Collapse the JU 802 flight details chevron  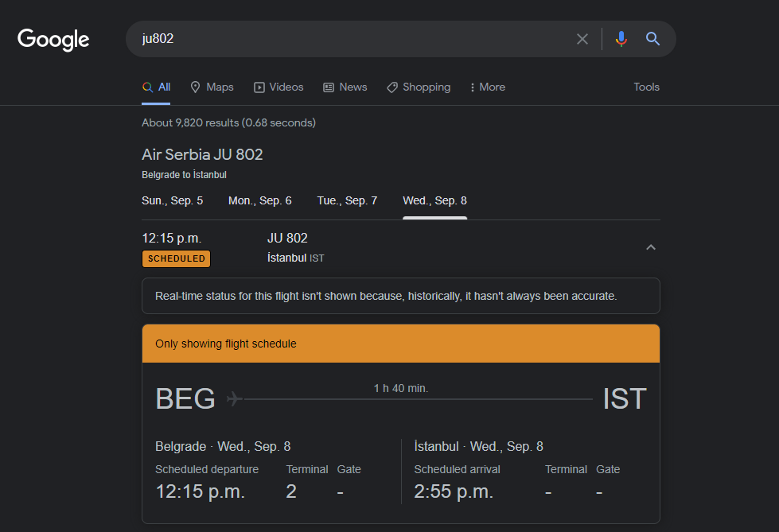coord(651,247)
